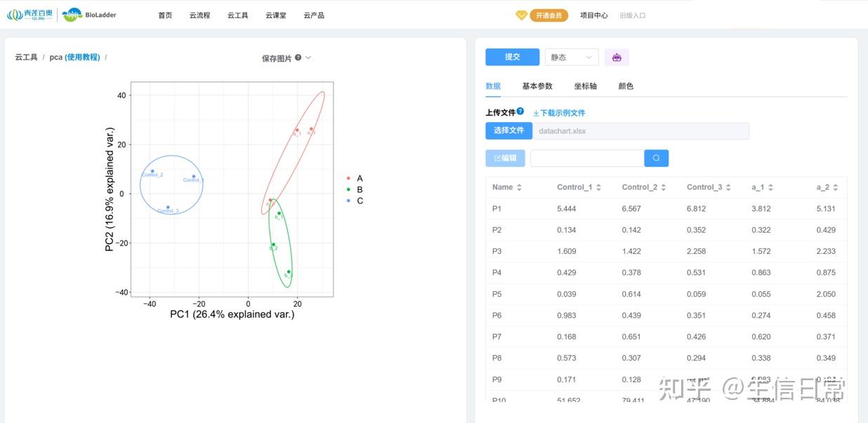Click the magnifier search icon in data panel
Image resolution: width=868 pixels, height=423 pixels.
pos(656,158)
